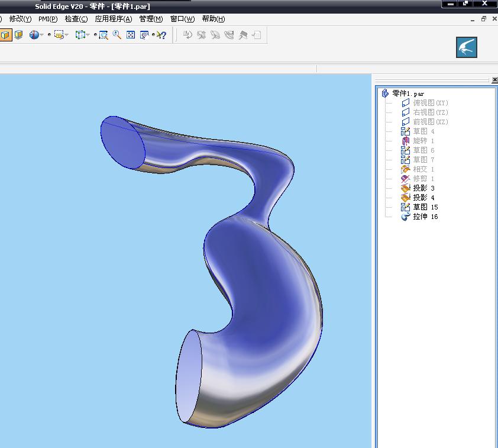
Task: Click the view orientation wireframe cube icon
Action: pos(80,35)
